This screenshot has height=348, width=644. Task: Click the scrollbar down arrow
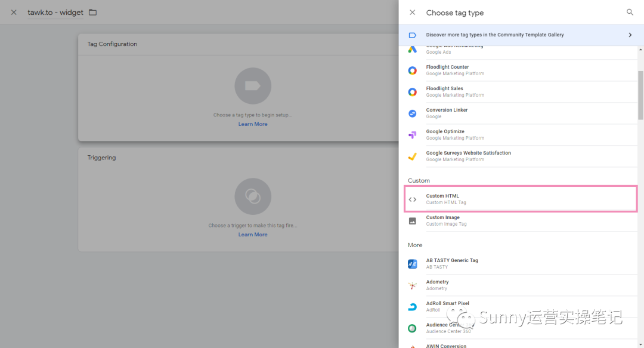(640, 344)
